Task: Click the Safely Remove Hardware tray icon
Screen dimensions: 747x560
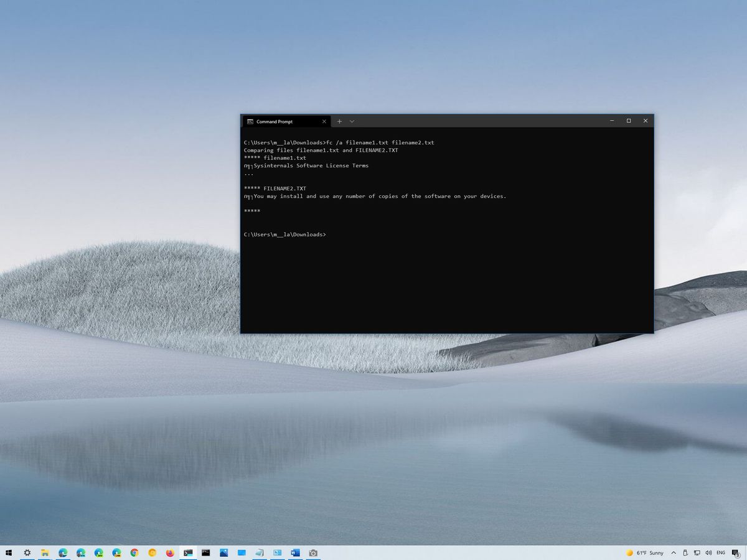Action: (x=685, y=553)
